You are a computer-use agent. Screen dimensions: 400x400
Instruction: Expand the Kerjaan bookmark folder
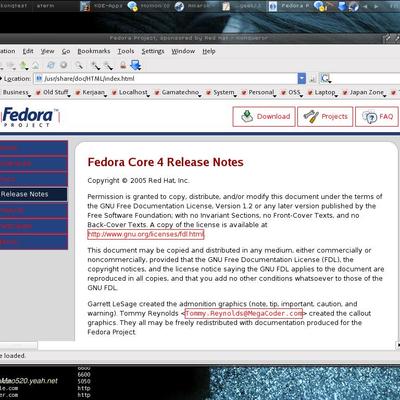click(x=91, y=92)
